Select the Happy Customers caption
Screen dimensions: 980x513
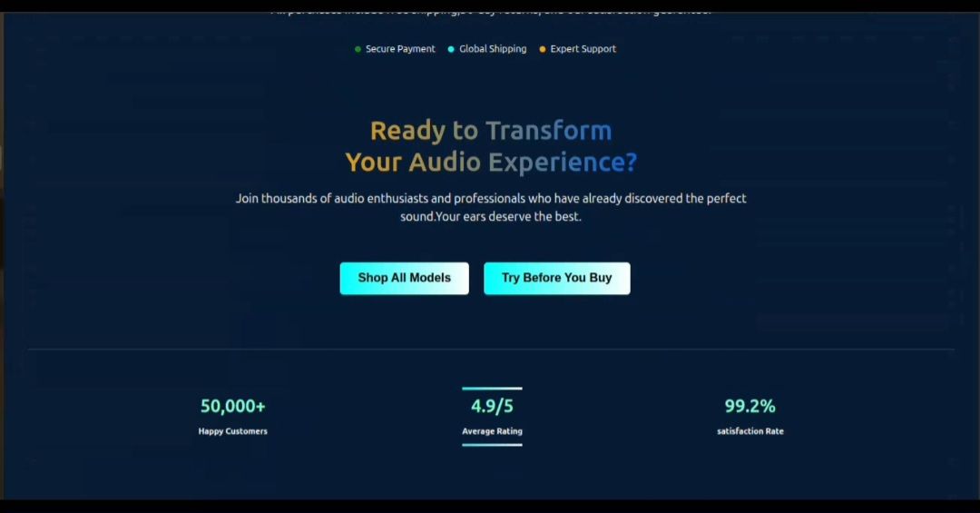pyautogui.click(x=233, y=431)
